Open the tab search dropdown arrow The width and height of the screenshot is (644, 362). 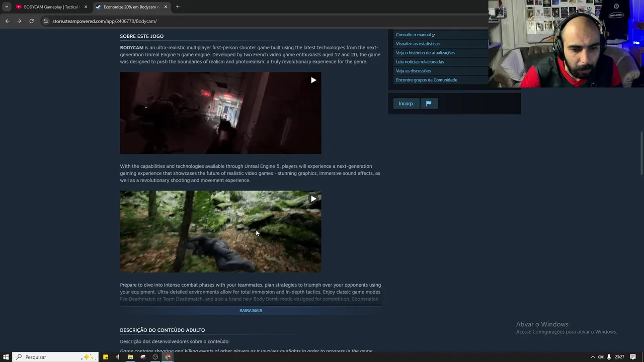pyautogui.click(x=7, y=7)
